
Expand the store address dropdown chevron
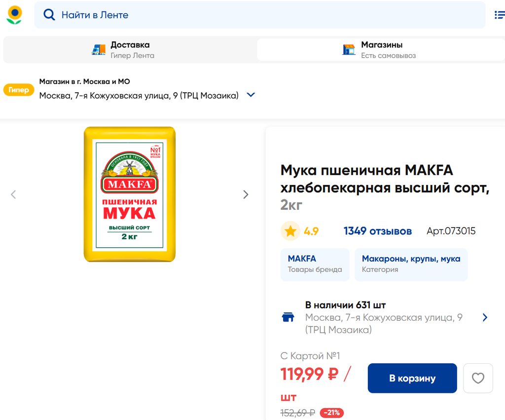[x=251, y=95]
